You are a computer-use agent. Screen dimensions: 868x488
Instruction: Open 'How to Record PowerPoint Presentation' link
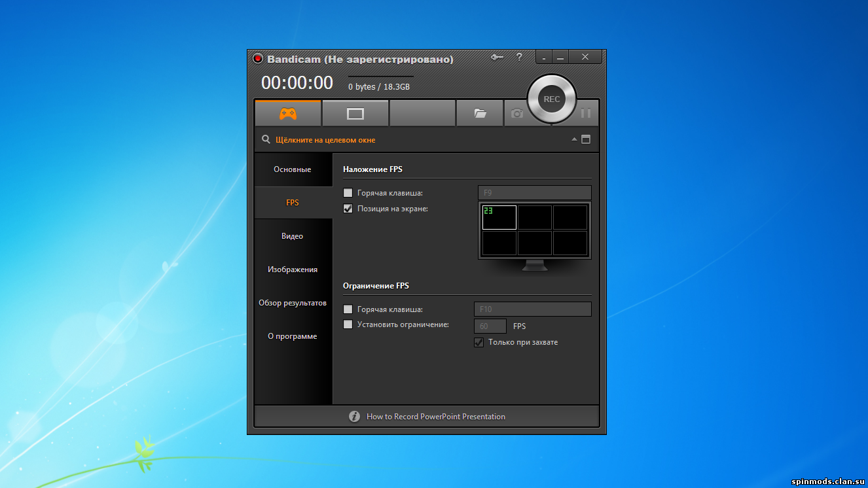436,416
